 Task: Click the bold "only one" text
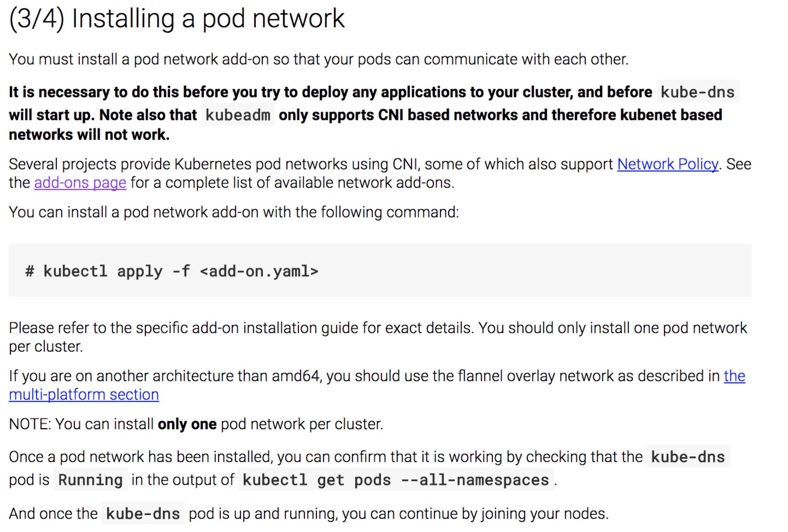pyautogui.click(x=187, y=424)
